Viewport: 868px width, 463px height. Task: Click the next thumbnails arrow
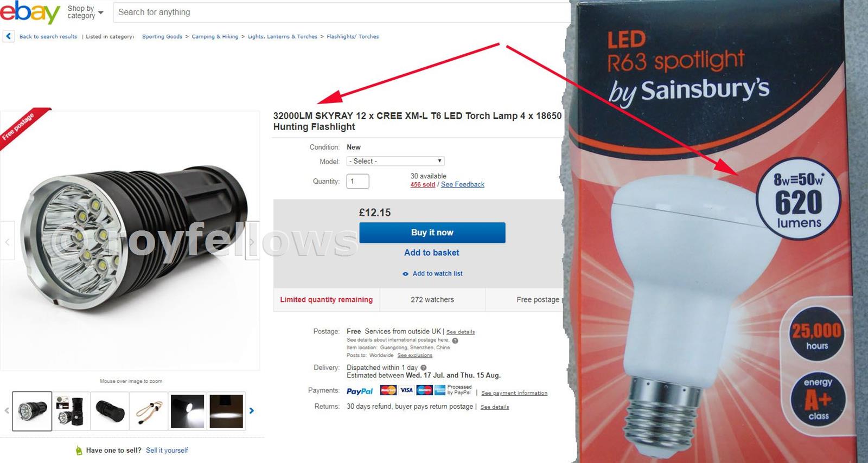251,411
